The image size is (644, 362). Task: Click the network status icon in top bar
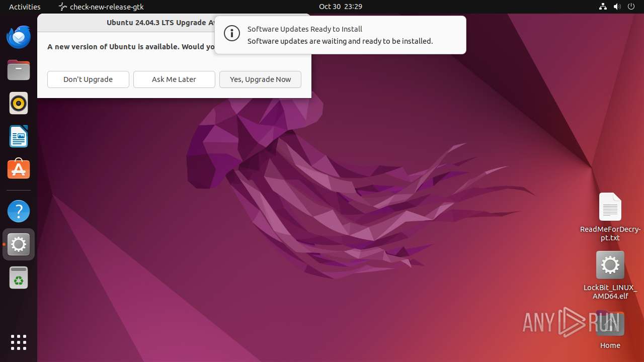pos(603,7)
